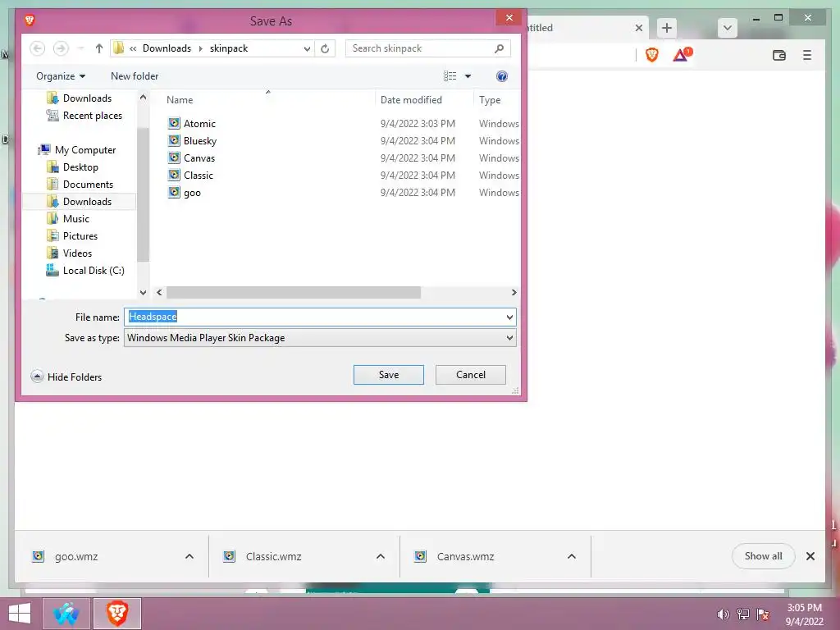This screenshot has height=630, width=840.
Task: Click the Atomic file icon
Action: pos(174,123)
